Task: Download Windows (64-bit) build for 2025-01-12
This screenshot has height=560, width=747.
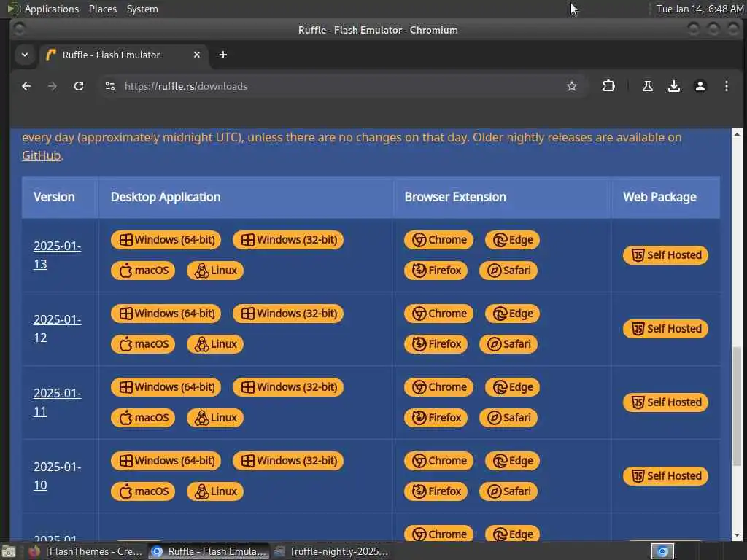Action: point(166,314)
